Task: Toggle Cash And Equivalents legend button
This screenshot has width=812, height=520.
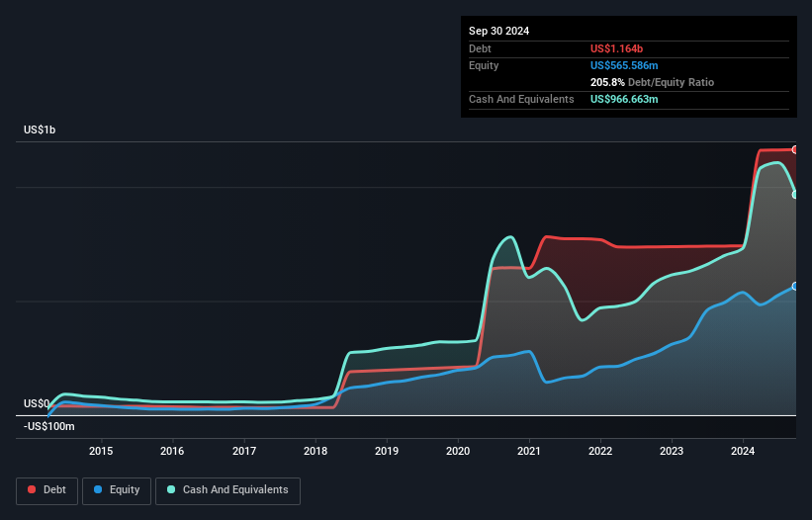Action: point(227,490)
